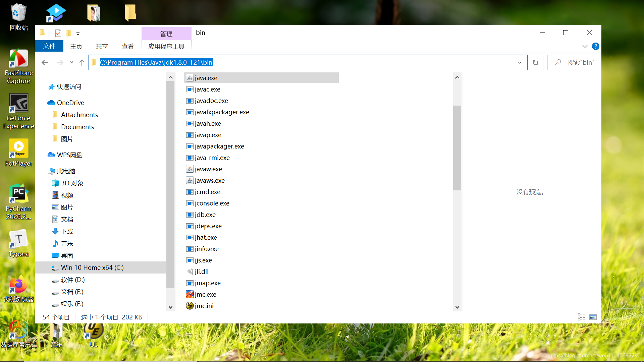
Task: Expand the ribbon with chevron arrow
Action: pyautogui.click(x=585, y=46)
